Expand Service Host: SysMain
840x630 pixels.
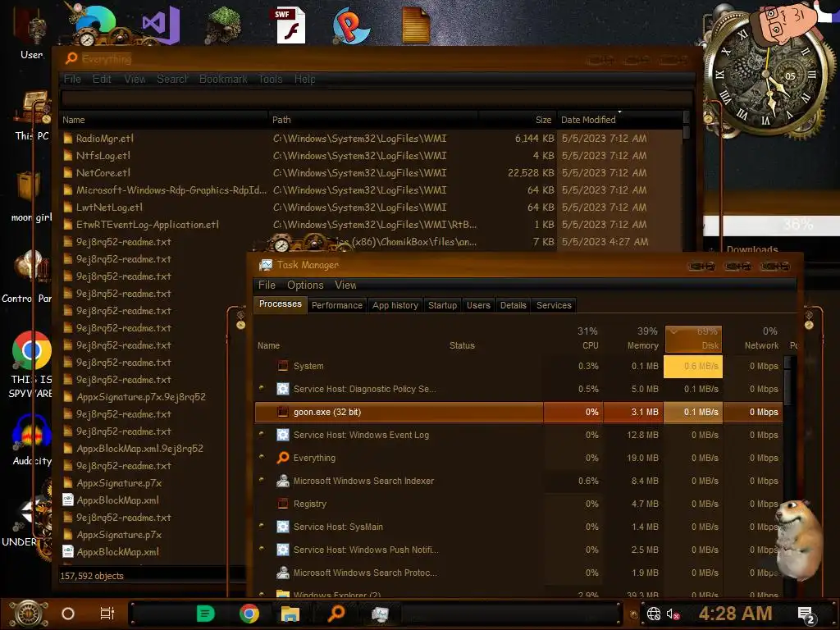pyautogui.click(x=262, y=526)
